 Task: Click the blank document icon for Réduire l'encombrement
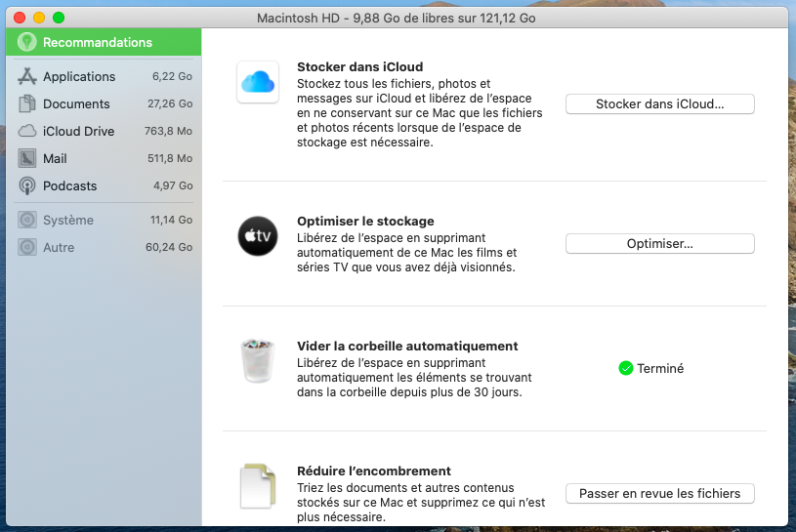click(258, 486)
